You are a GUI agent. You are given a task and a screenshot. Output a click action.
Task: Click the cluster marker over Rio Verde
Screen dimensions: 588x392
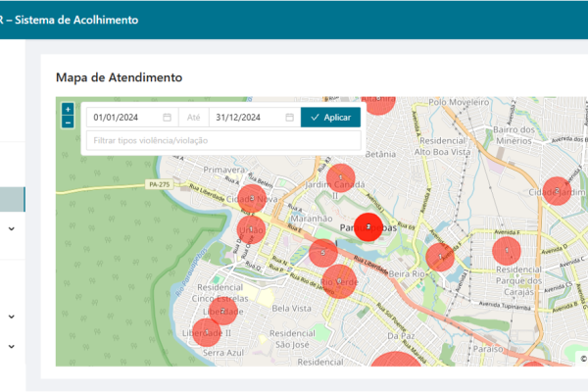pos(339,280)
